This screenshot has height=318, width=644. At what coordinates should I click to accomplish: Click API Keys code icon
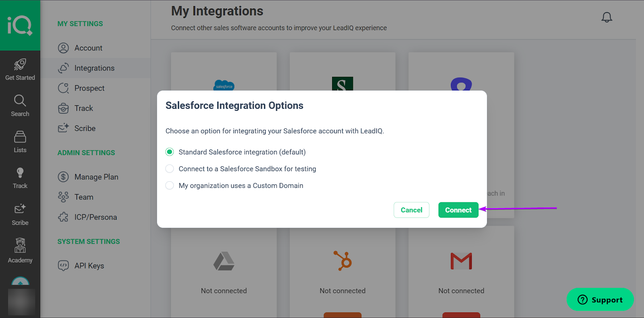pos(63,266)
